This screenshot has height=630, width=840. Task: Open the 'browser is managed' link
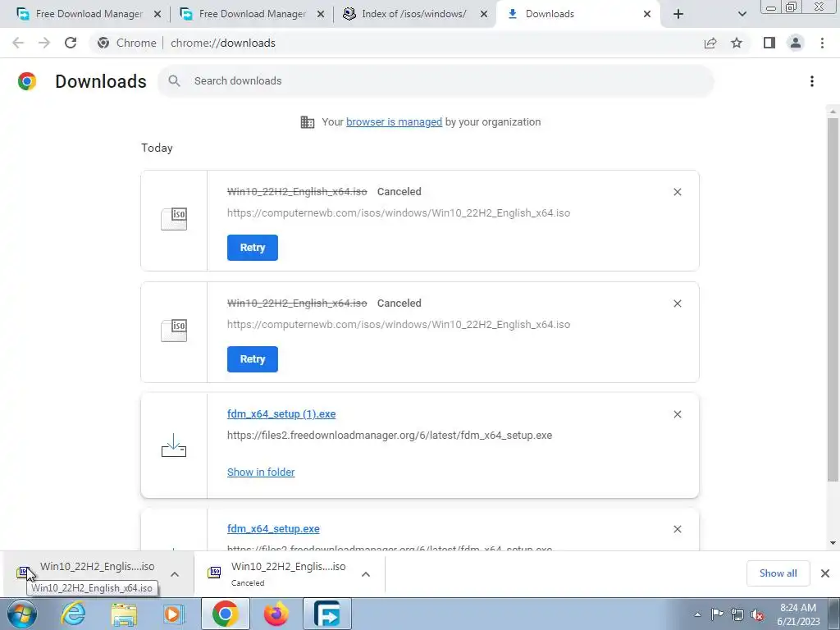(x=395, y=122)
